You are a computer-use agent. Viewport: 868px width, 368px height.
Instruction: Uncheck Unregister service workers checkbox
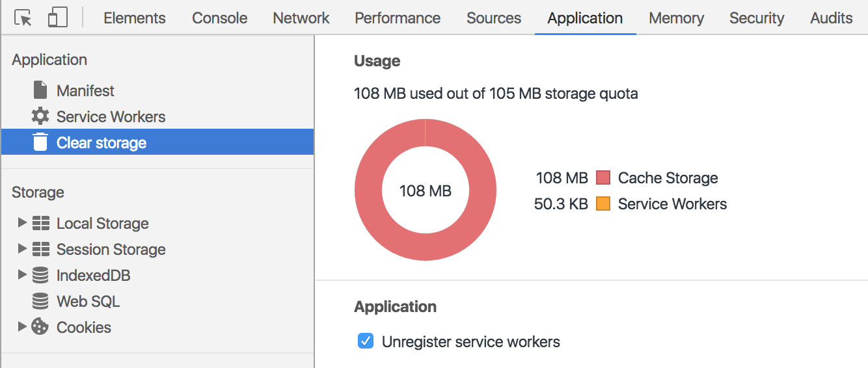coord(366,341)
